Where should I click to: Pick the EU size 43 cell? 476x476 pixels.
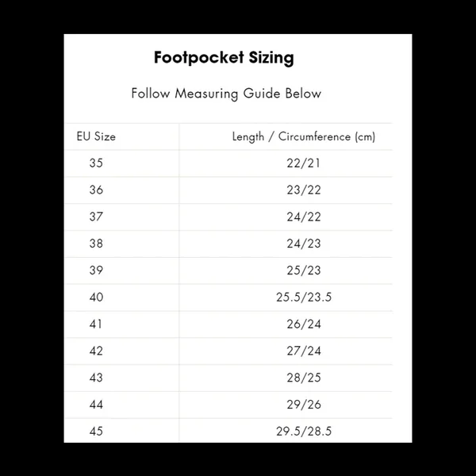(x=96, y=379)
